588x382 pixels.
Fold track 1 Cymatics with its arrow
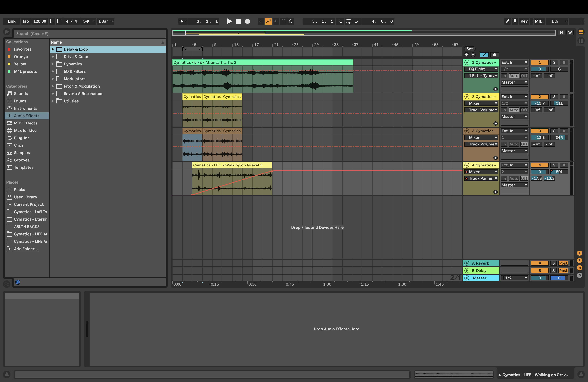467,62
